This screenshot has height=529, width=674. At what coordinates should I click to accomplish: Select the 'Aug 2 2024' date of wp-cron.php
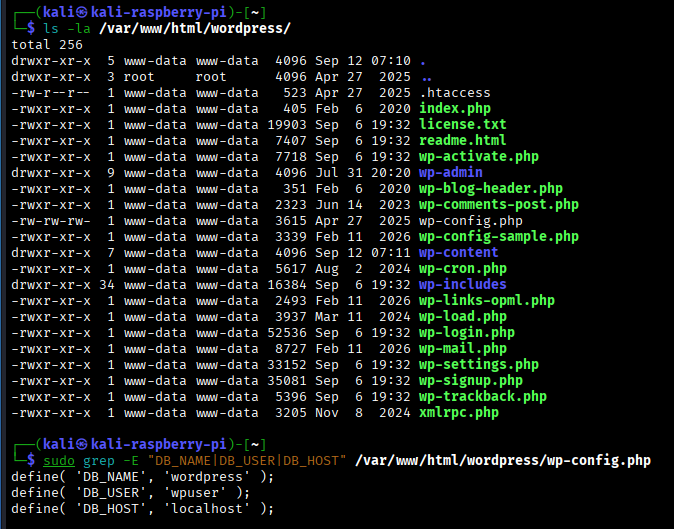[x=363, y=269]
